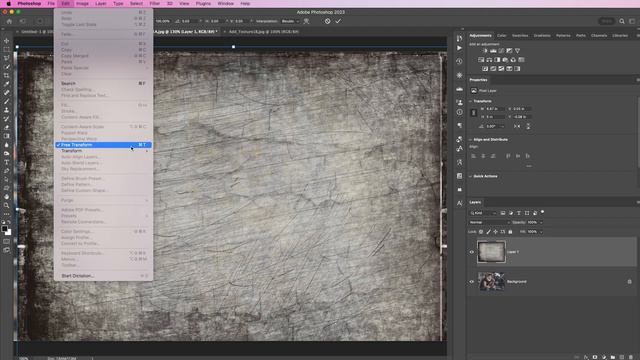This screenshot has height=360, width=640.
Task: Select the Eyedropper tool
Action: [x=7, y=84]
